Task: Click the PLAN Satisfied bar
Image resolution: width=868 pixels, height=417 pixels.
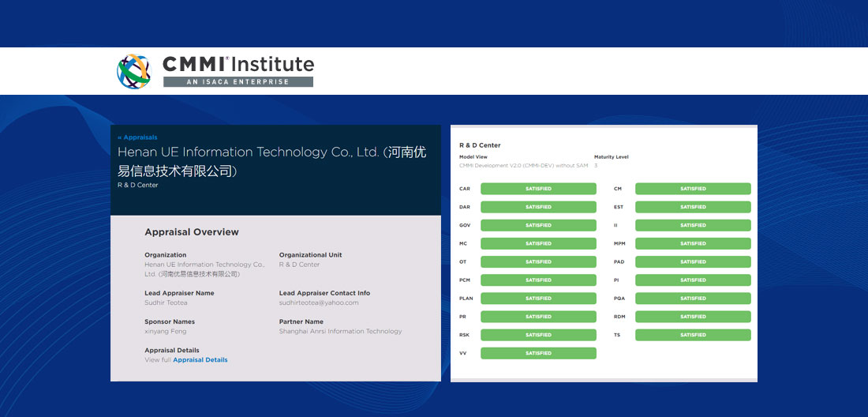Action: pyautogui.click(x=538, y=299)
